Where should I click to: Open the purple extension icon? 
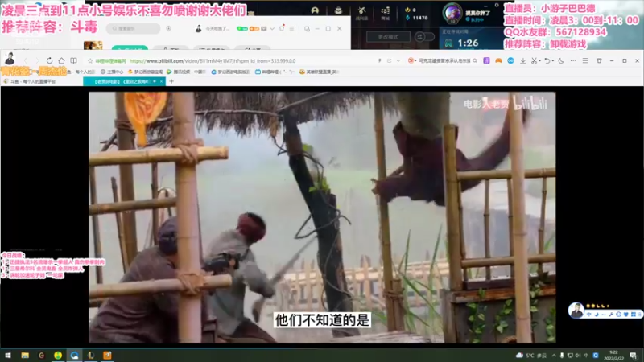(x=486, y=60)
